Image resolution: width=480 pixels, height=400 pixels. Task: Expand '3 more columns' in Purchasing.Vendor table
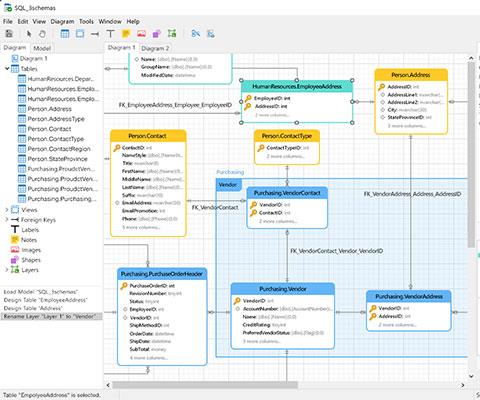point(262,341)
